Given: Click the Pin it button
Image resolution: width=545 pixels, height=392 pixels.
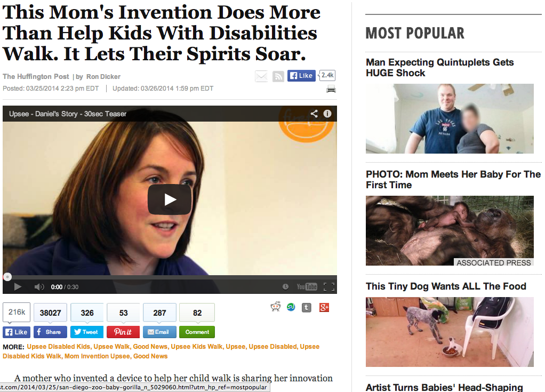Looking at the screenshot, I should 123,332.
